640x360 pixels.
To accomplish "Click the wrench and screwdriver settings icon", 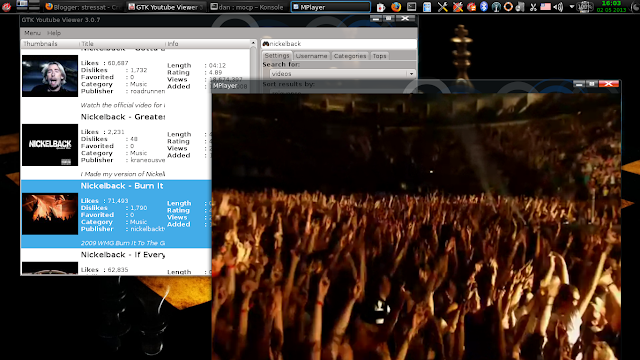I will point(442,7).
